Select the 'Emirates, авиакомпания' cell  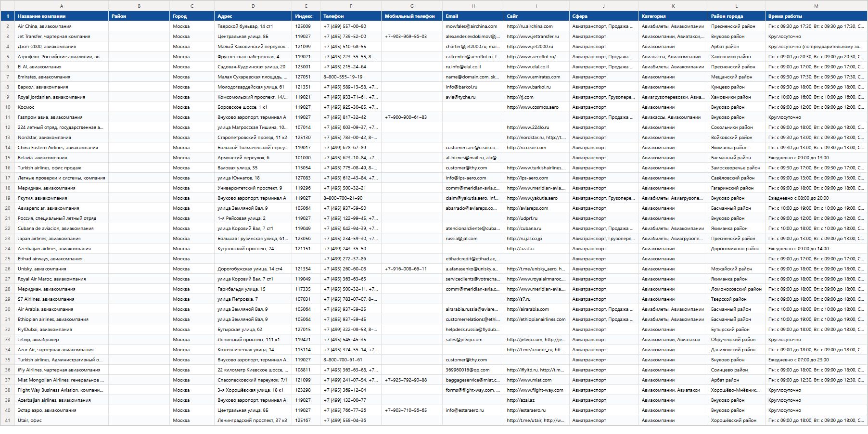pos(62,77)
